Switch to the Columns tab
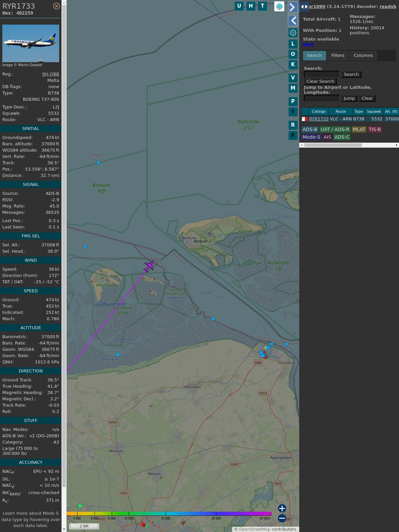The height and width of the screenshot is (532, 399). (x=363, y=56)
